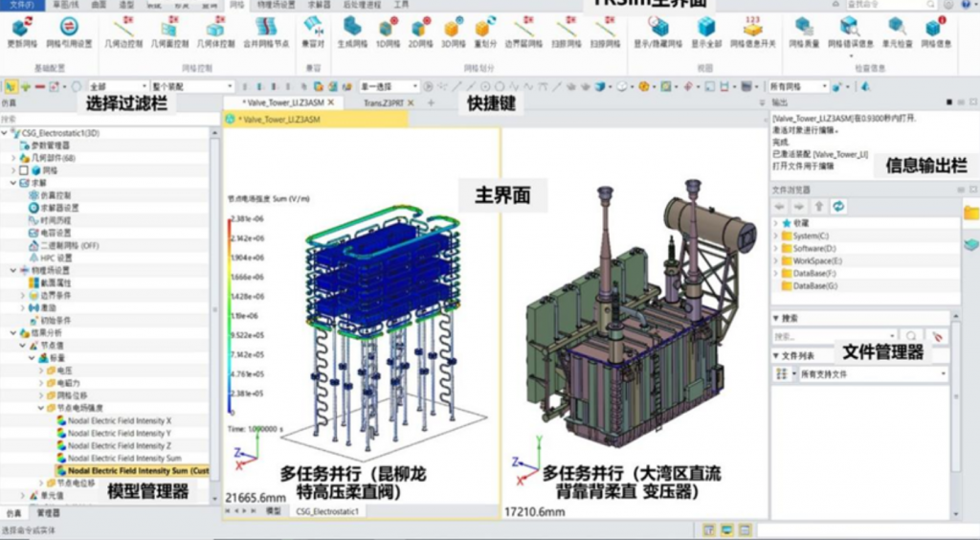
Task: Expand System(C:) in file browser
Action: pos(776,236)
